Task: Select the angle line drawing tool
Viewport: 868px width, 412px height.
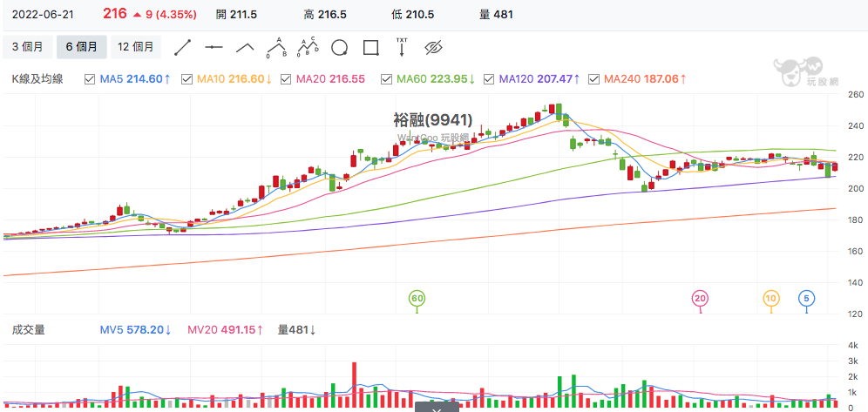Action: point(245,48)
